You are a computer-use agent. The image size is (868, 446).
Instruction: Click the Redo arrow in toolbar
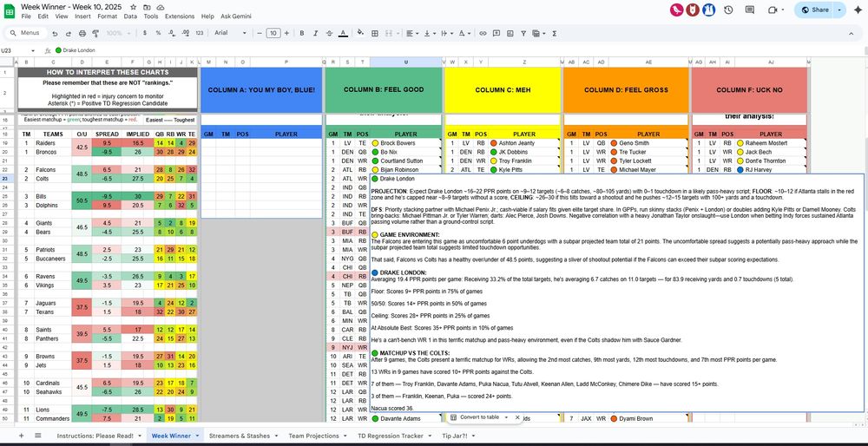coord(68,33)
